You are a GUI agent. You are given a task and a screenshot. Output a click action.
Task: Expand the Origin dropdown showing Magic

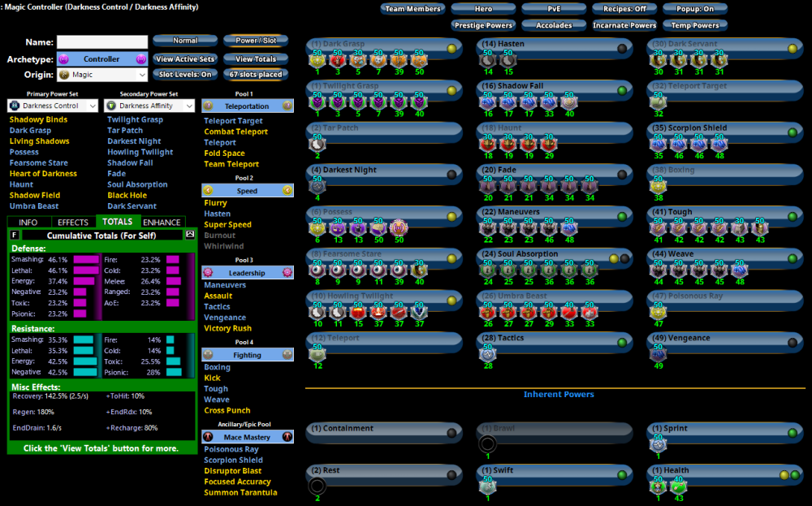click(101, 75)
